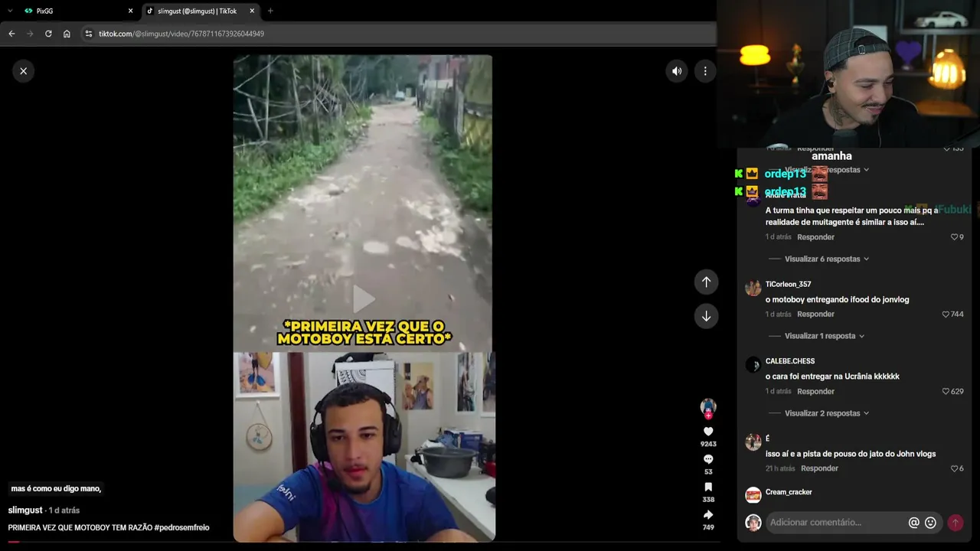Like the video with 9243 likes
The height and width of the screenshot is (551, 980).
(x=708, y=432)
